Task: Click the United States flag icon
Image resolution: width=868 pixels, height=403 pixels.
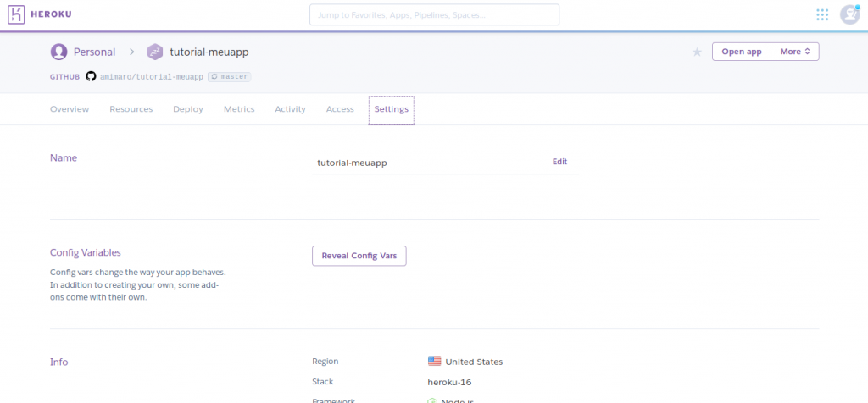Action: (435, 362)
